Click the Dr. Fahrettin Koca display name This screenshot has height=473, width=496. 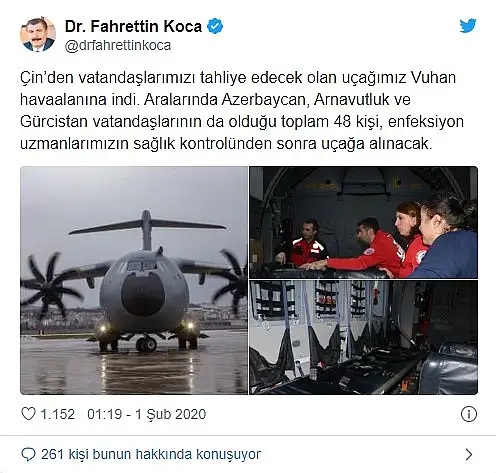(133, 26)
